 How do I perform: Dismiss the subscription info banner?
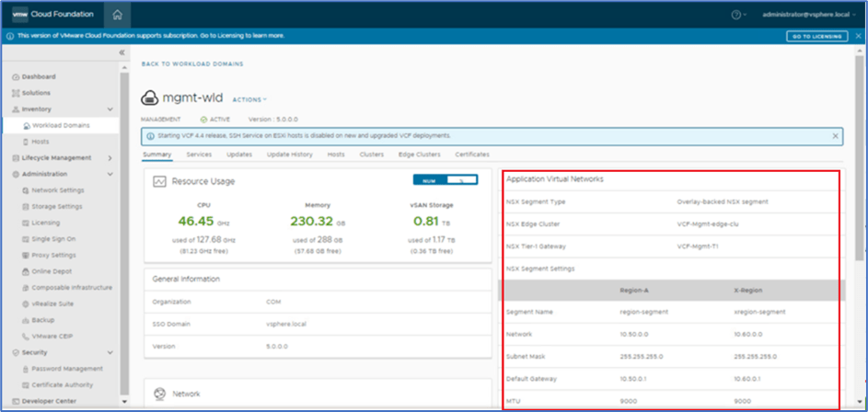click(858, 36)
